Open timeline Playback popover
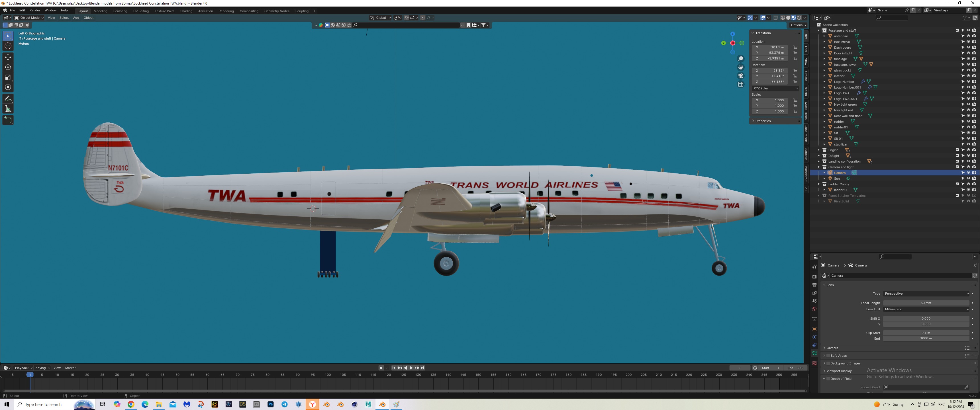 [23, 368]
